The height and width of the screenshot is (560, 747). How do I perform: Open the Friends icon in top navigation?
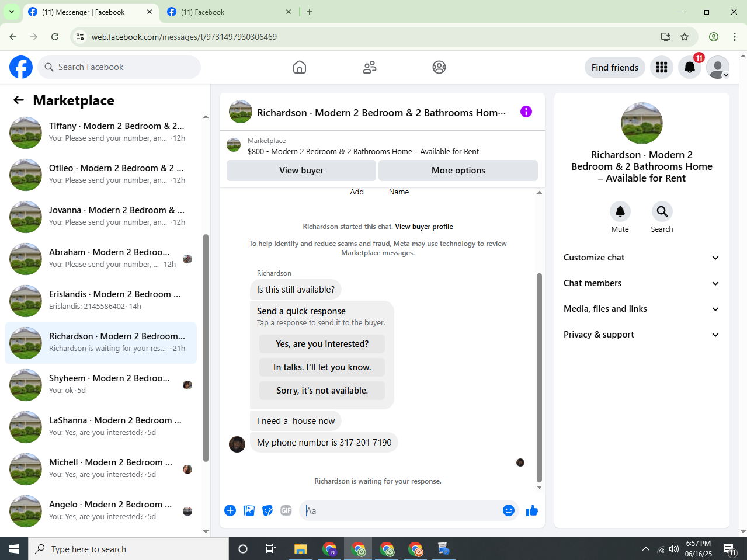370,67
